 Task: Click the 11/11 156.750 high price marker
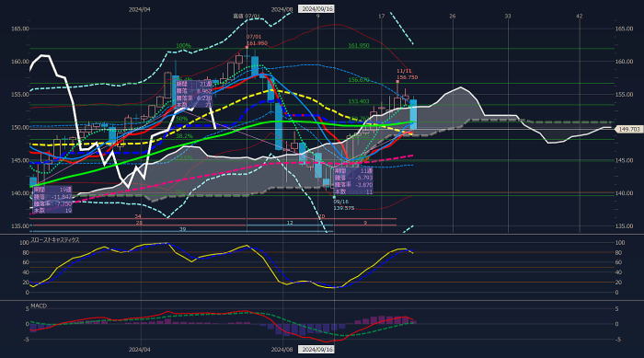coord(407,74)
